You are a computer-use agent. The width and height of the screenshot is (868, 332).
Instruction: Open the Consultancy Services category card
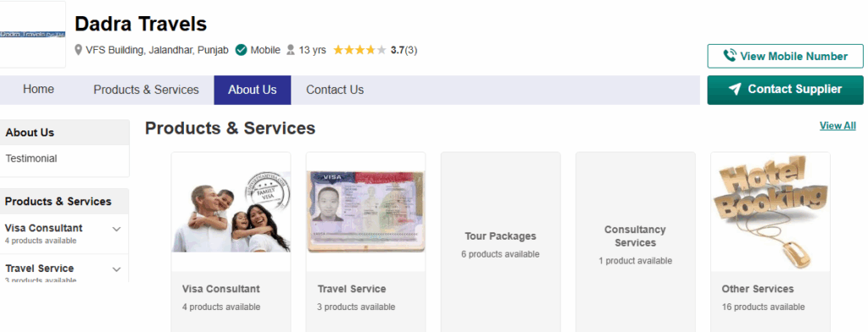coord(636,242)
